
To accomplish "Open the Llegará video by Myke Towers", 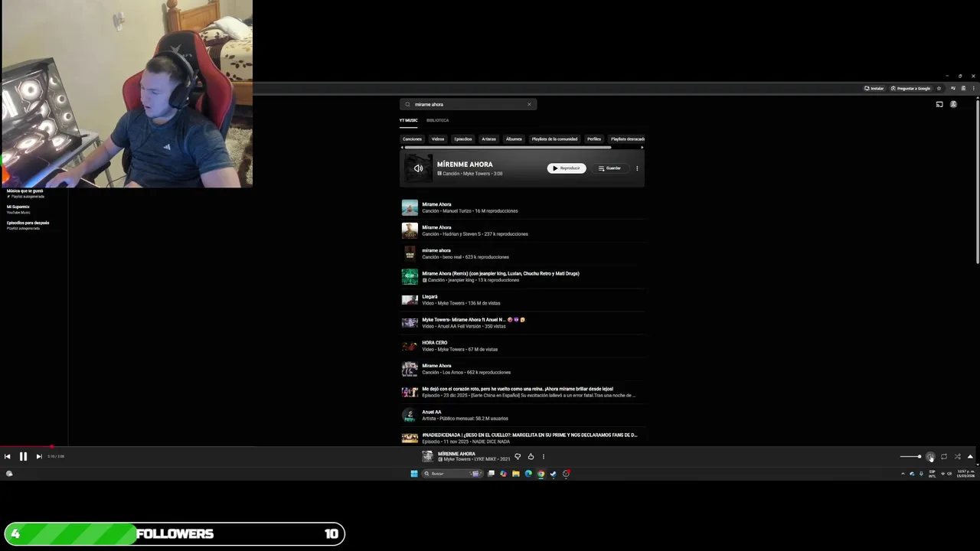I will pyautogui.click(x=522, y=299).
